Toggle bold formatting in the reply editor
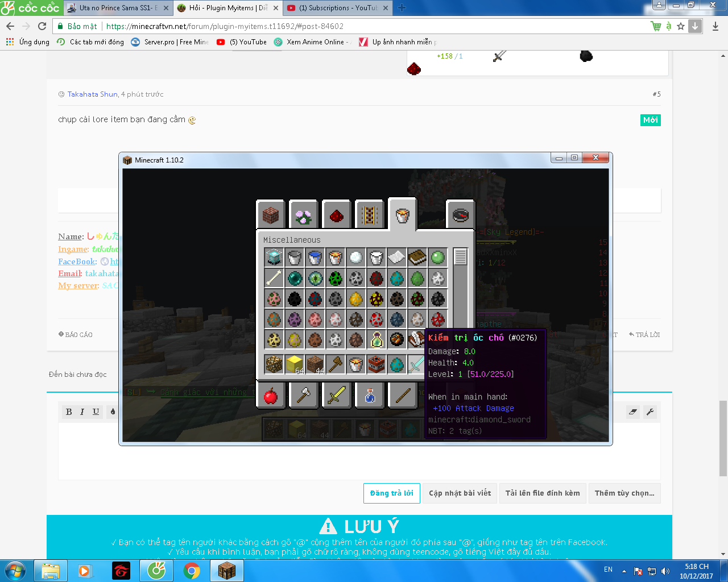The width and height of the screenshot is (728, 582). 69,412
